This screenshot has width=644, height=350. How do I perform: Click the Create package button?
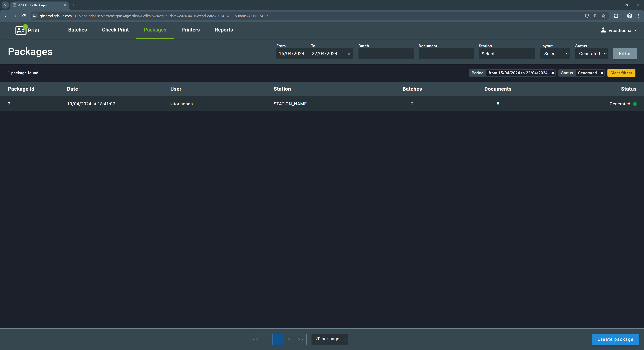tap(615, 339)
